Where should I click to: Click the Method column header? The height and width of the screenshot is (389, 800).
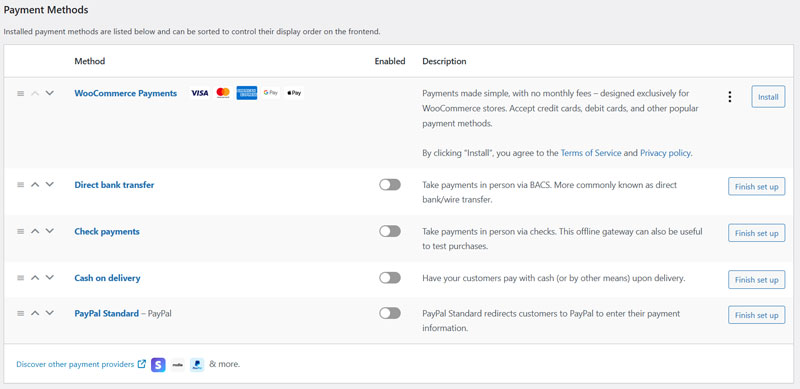tap(90, 61)
